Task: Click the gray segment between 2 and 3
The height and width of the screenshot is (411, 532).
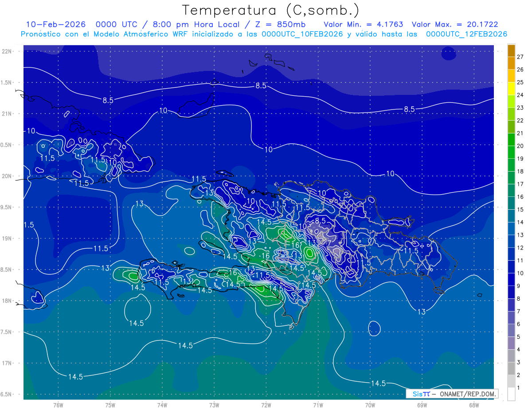Action: pos(511,368)
